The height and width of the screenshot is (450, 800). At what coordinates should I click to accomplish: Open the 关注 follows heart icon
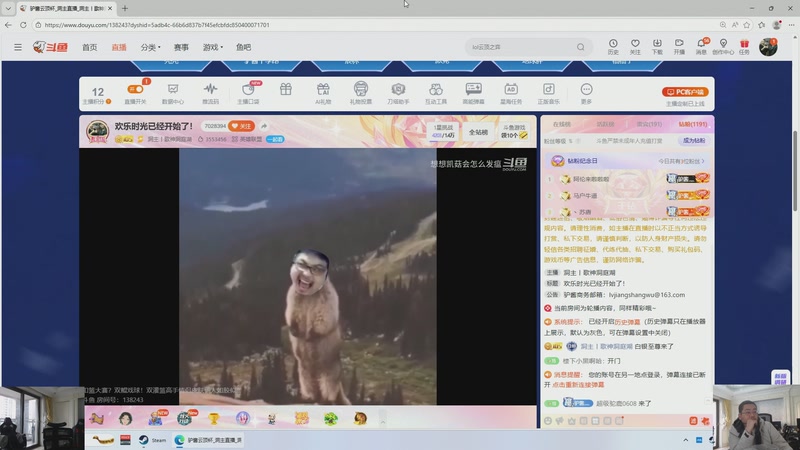pyautogui.click(x=635, y=46)
